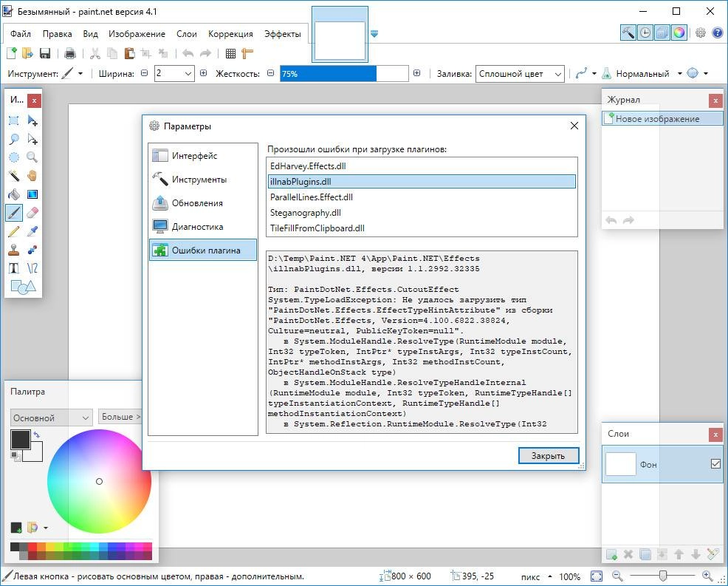Screen dimensions: 728x586
Task: Select Steganography.dll in plugin list
Action: pos(422,212)
